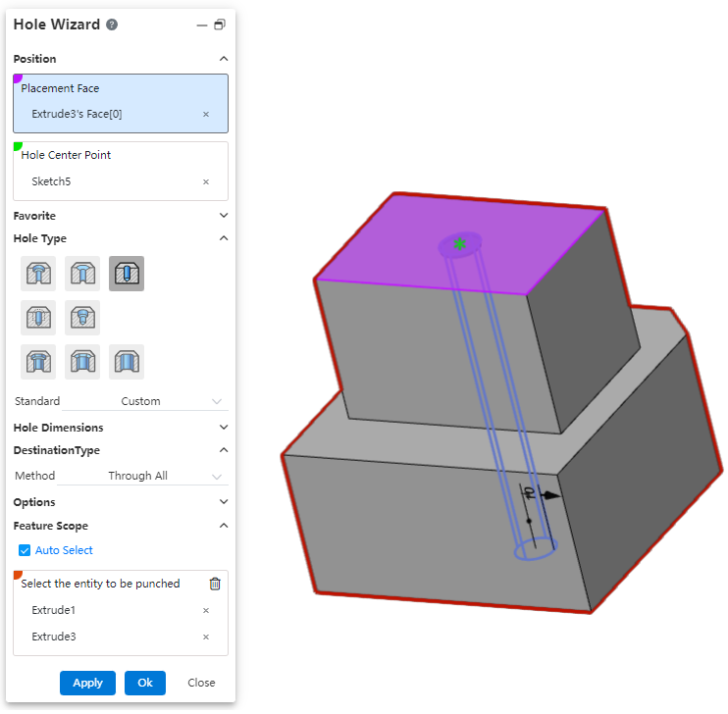Select the countersink hole type icon
The width and height of the screenshot is (728, 714).
[x=81, y=274]
